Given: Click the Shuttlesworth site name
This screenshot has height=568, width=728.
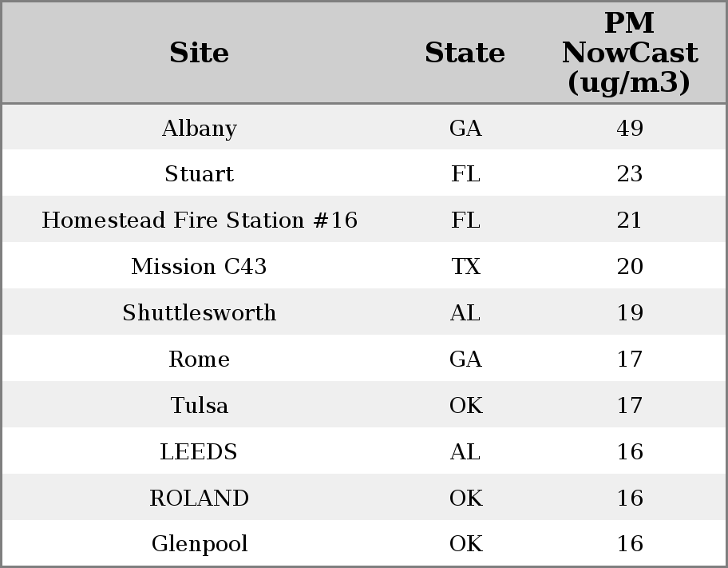Looking at the screenshot, I should click(200, 312).
